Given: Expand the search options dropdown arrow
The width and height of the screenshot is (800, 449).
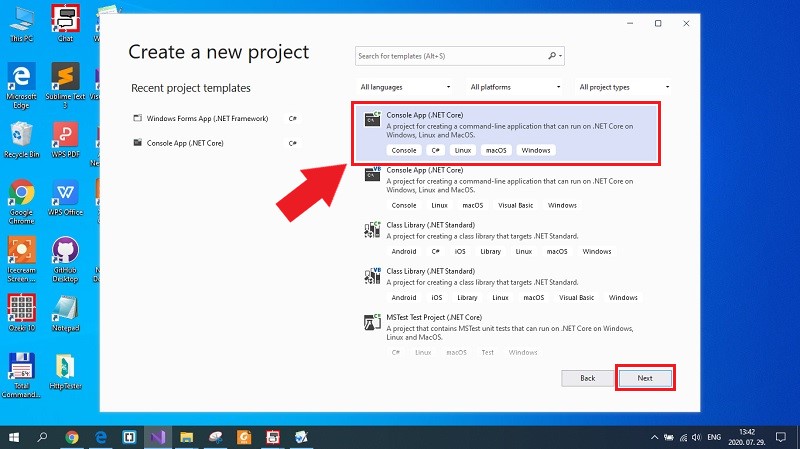Looking at the screenshot, I should (561, 56).
